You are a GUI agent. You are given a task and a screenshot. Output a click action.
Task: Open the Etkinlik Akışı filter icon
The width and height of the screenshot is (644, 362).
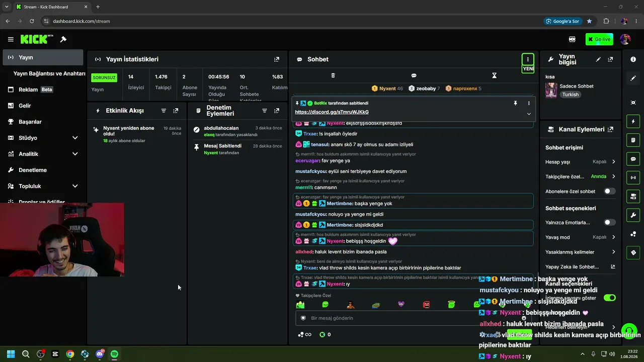(x=164, y=111)
